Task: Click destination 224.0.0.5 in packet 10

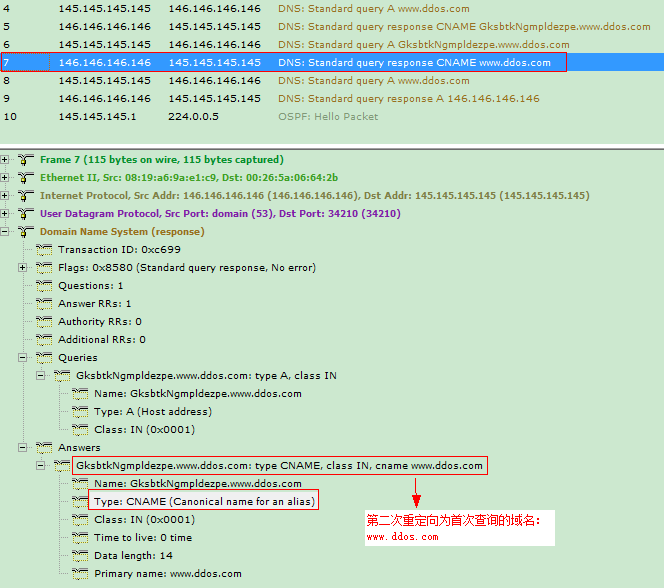Action: (x=194, y=116)
